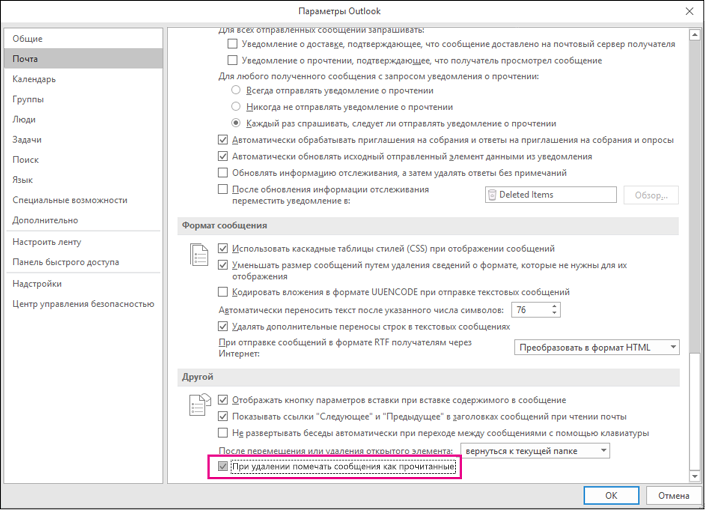Switch to the Группы category

click(83, 99)
